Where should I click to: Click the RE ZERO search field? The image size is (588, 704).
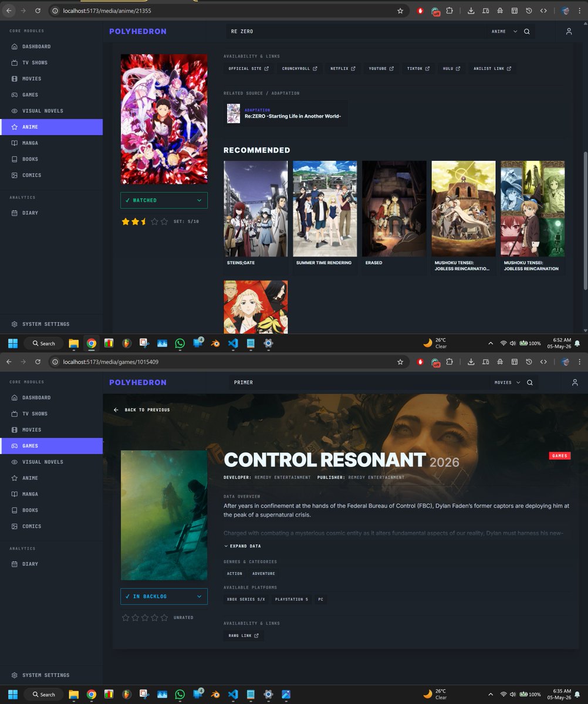(355, 32)
